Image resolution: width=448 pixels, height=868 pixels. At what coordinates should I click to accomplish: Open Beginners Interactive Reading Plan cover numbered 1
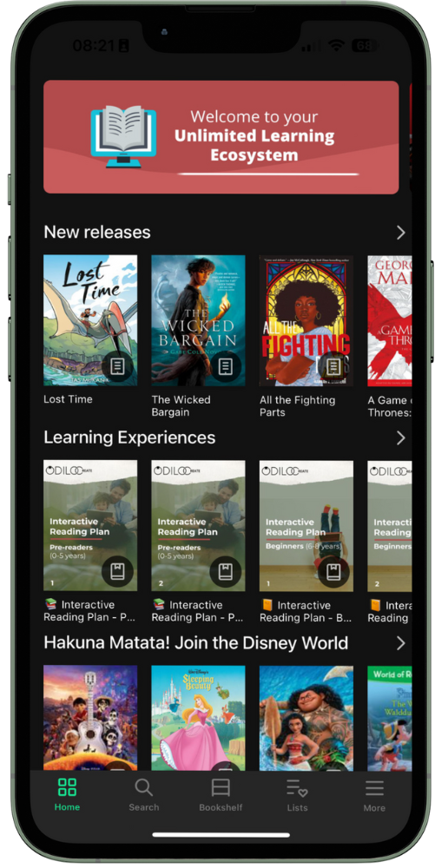point(306,526)
